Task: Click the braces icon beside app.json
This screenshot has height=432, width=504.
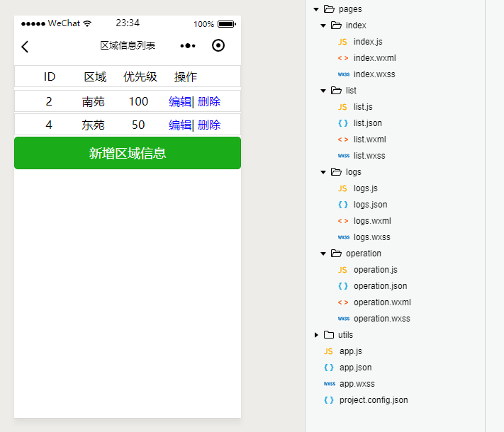Action: [x=329, y=368]
